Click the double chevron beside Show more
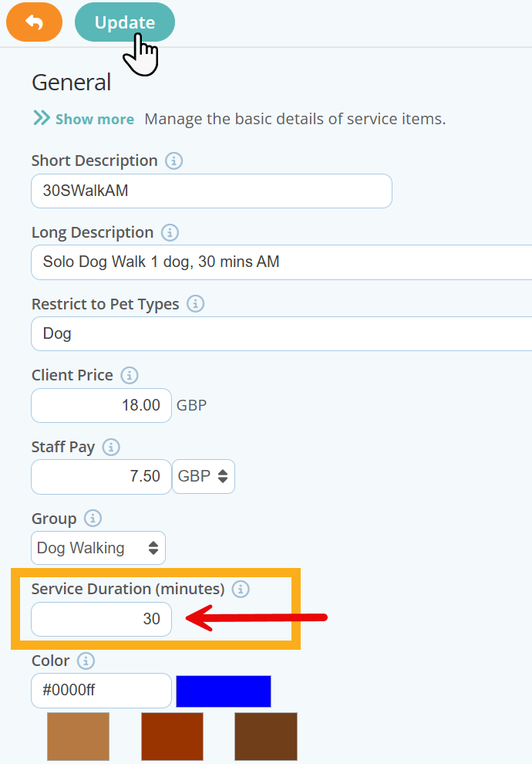 40,119
